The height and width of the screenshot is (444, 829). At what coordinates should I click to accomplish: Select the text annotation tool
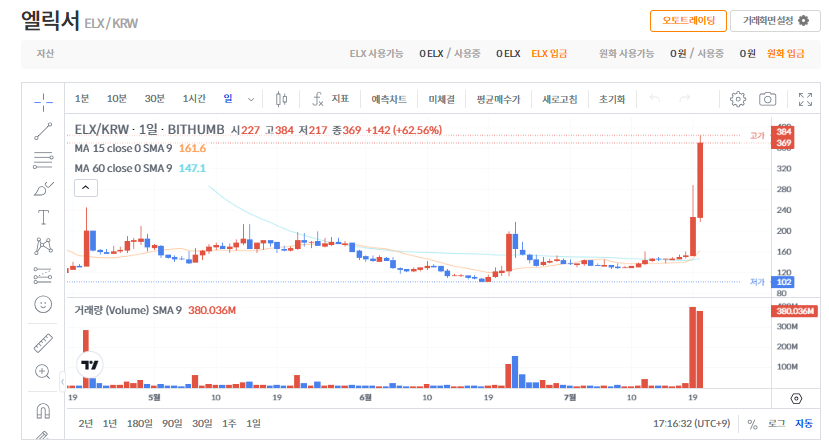click(x=43, y=217)
